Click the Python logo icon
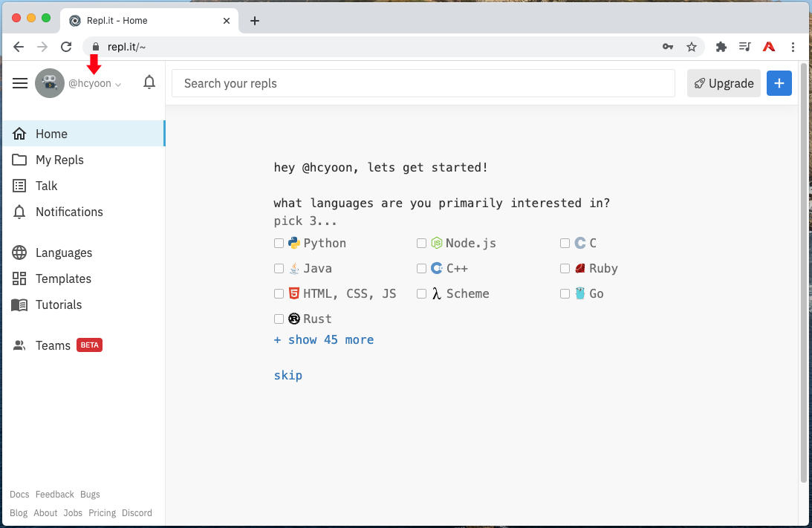The height and width of the screenshot is (528, 812). (294, 243)
